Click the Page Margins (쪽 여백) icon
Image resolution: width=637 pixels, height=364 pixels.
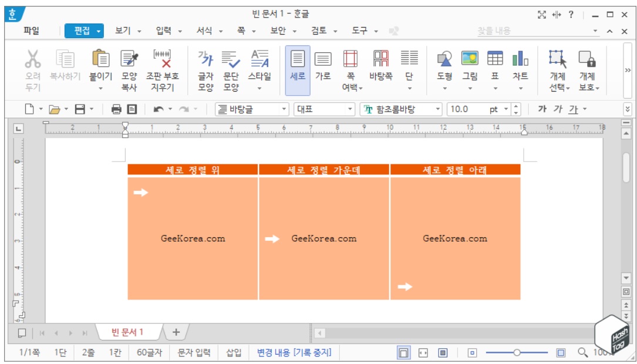point(350,59)
